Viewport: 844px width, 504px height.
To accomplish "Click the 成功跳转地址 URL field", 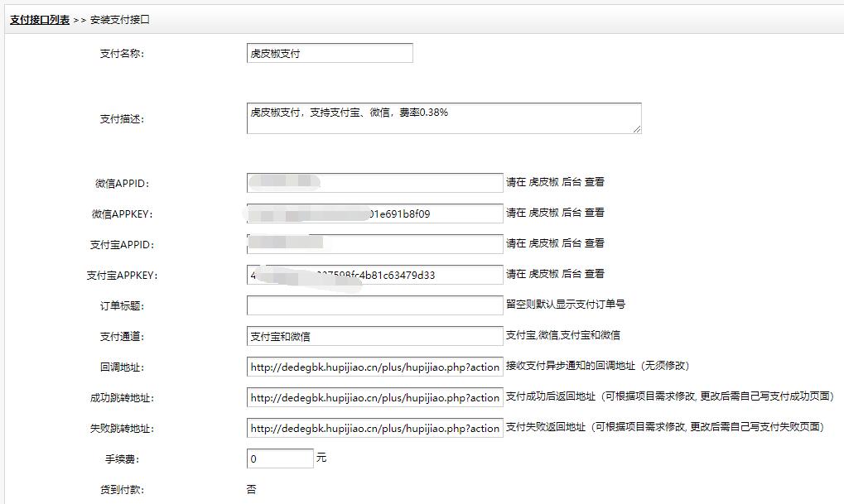I will [375, 397].
